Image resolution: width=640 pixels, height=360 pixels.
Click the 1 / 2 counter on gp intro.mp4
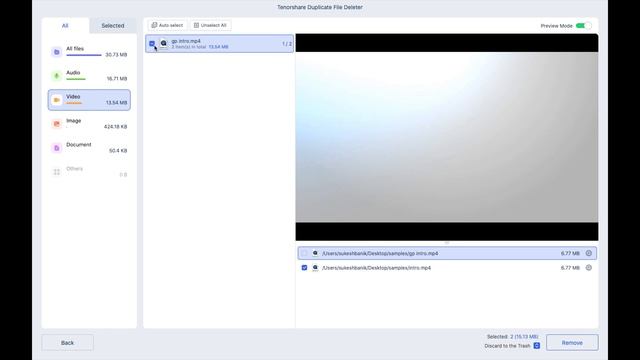coord(287,44)
